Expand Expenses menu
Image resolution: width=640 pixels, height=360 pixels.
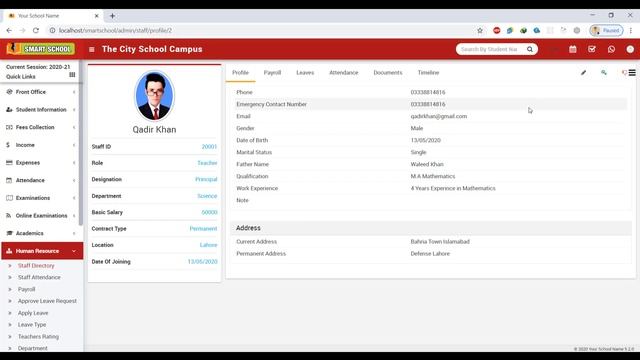41,163
